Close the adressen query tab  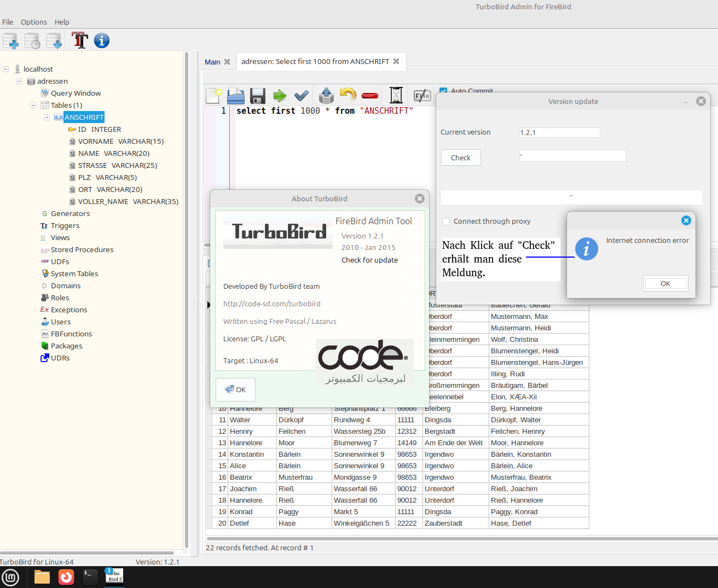click(397, 62)
